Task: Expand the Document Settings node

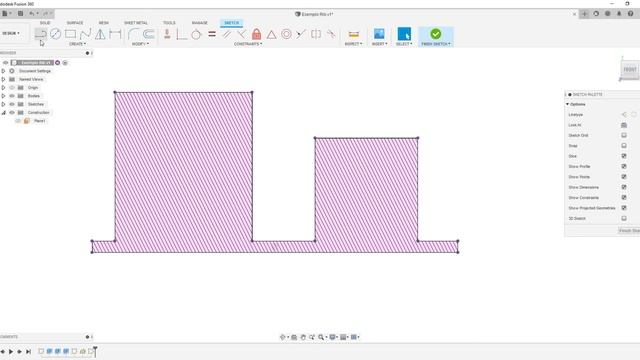Action: click(x=3, y=71)
